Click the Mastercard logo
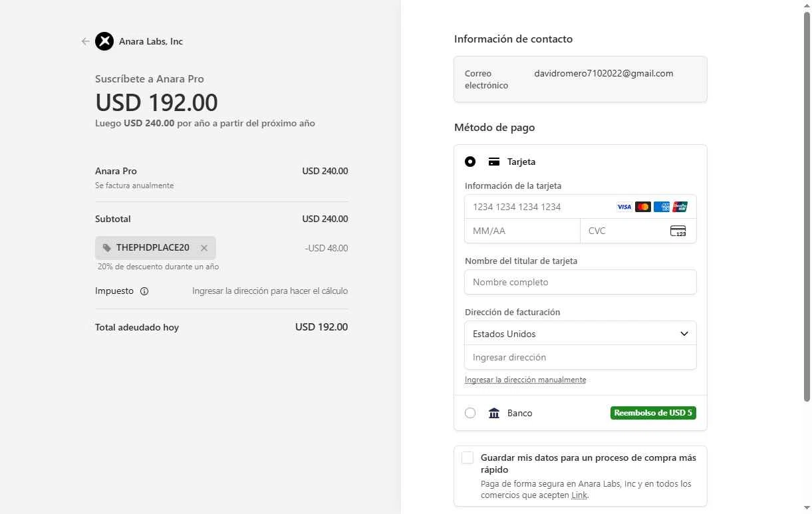The height and width of the screenshot is (514, 812). pos(642,207)
